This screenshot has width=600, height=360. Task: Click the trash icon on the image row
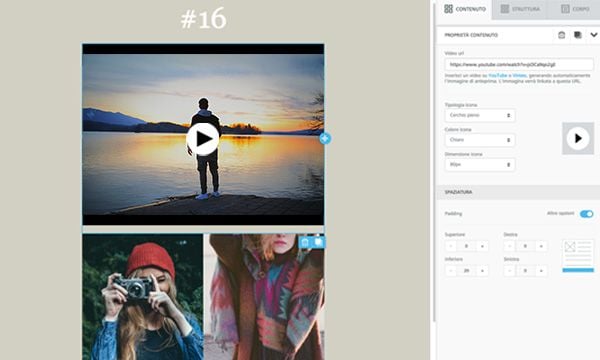tap(305, 242)
